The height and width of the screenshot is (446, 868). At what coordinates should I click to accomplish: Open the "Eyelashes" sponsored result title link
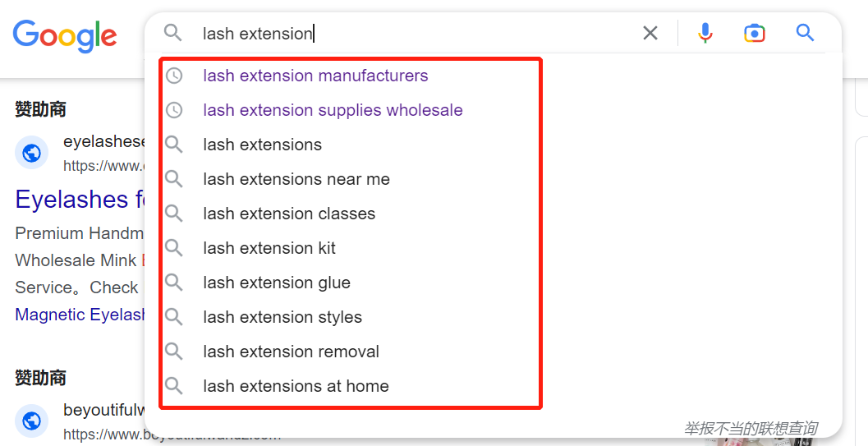pyautogui.click(x=80, y=200)
